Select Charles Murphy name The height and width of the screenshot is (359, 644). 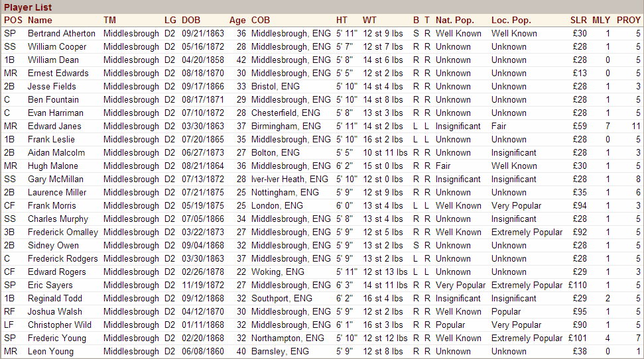58,219
